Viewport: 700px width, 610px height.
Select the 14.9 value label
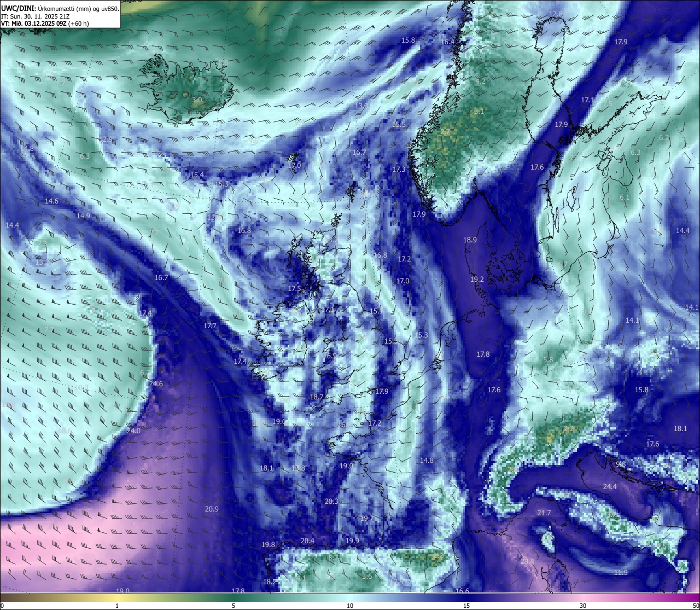[83, 216]
